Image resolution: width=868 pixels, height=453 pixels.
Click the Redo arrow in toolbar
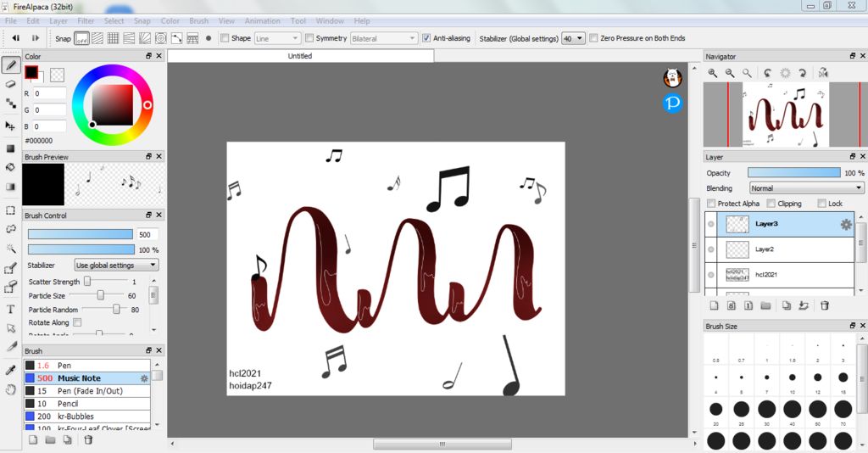point(36,38)
